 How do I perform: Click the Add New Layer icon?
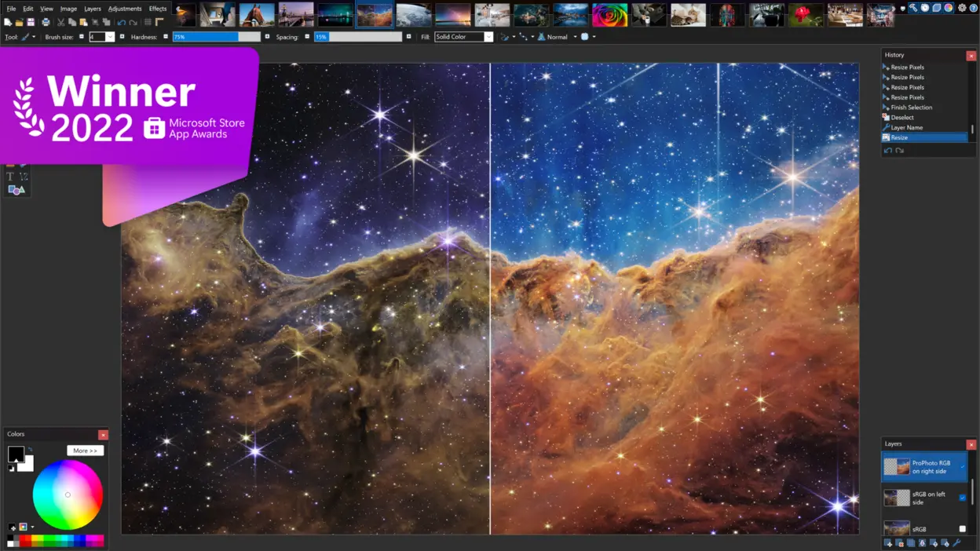pyautogui.click(x=888, y=543)
